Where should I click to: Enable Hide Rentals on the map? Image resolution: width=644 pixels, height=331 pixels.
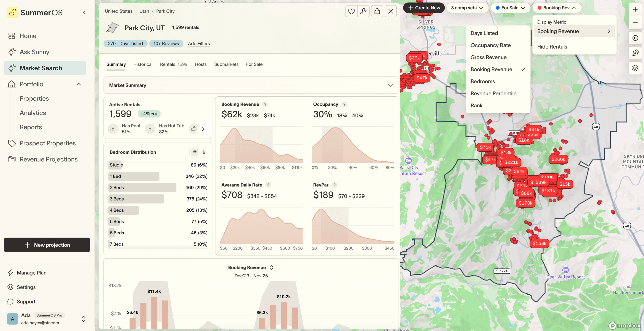coord(552,47)
